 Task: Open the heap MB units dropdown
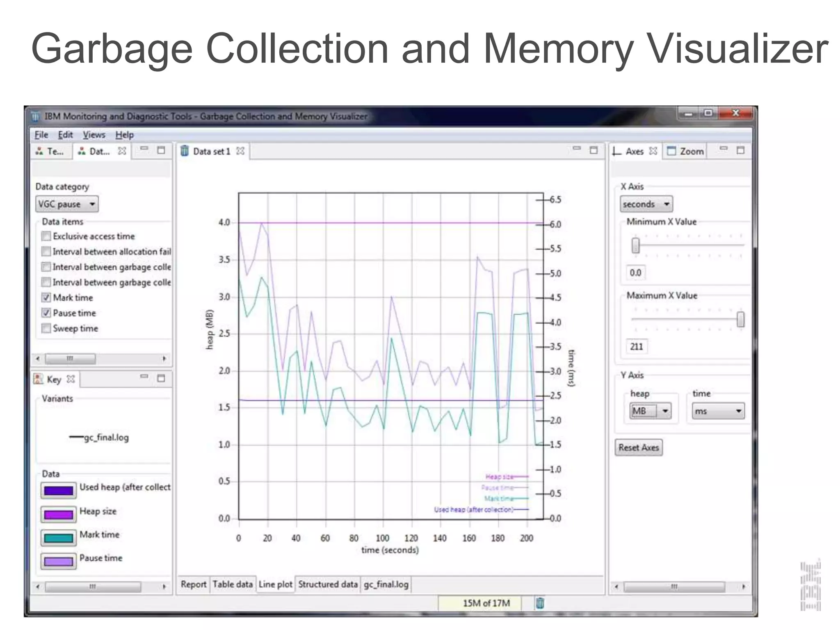coord(650,411)
